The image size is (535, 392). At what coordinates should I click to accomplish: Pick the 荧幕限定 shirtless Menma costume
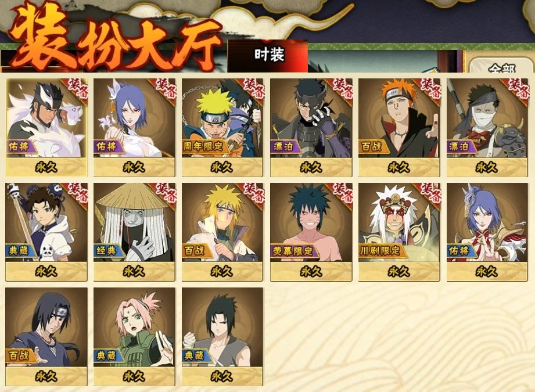click(x=311, y=232)
